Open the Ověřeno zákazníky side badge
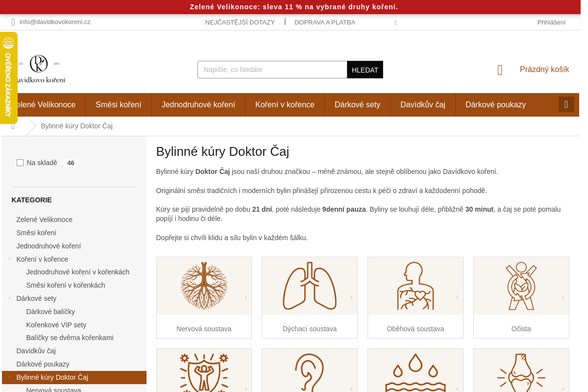The image size is (588, 392). 8,78
